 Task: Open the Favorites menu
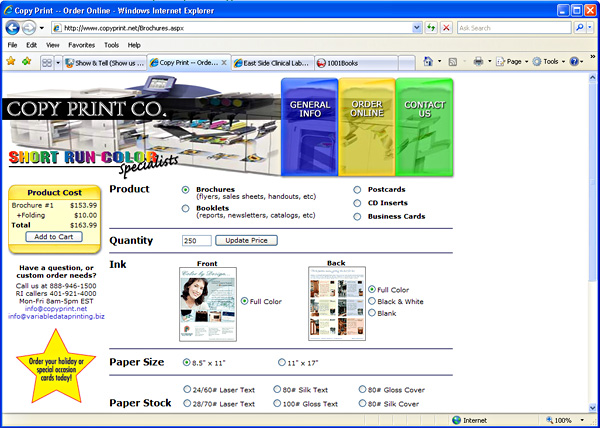coord(82,45)
